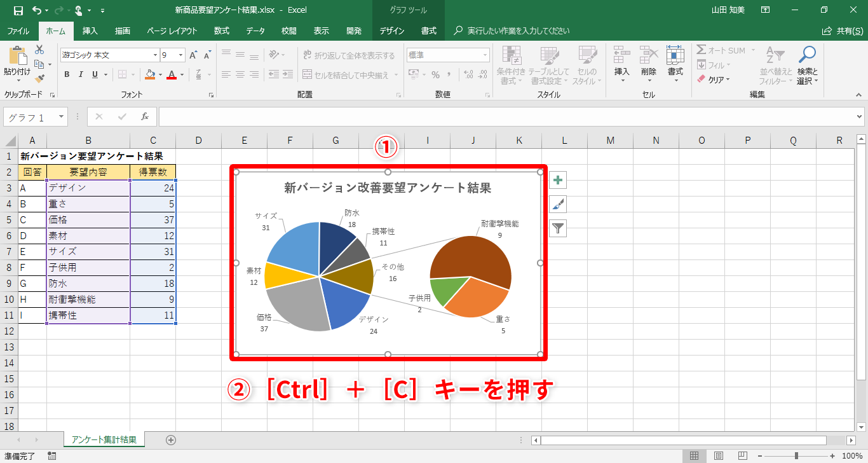Switch to the 数式 (Formulas) tab
Screen dimensions: 868x463
(222, 31)
